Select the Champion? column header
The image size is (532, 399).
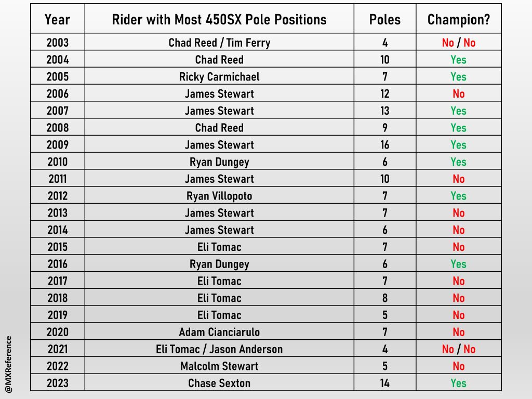[x=458, y=20]
